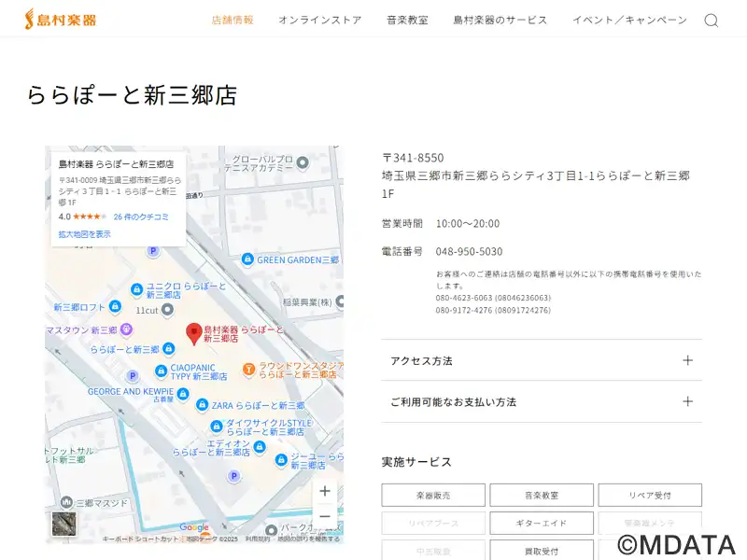This screenshot has height=560, width=747.
Task: Click the 三郷マスジド mosque marker
Action: pos(66,502)
